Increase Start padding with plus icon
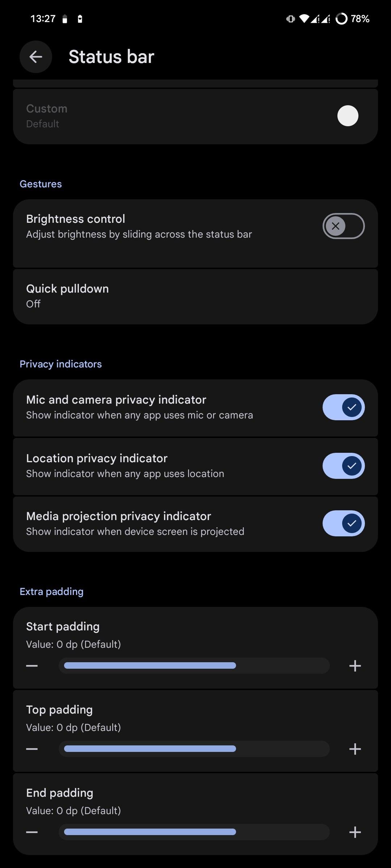 click(x=355, y=666)
